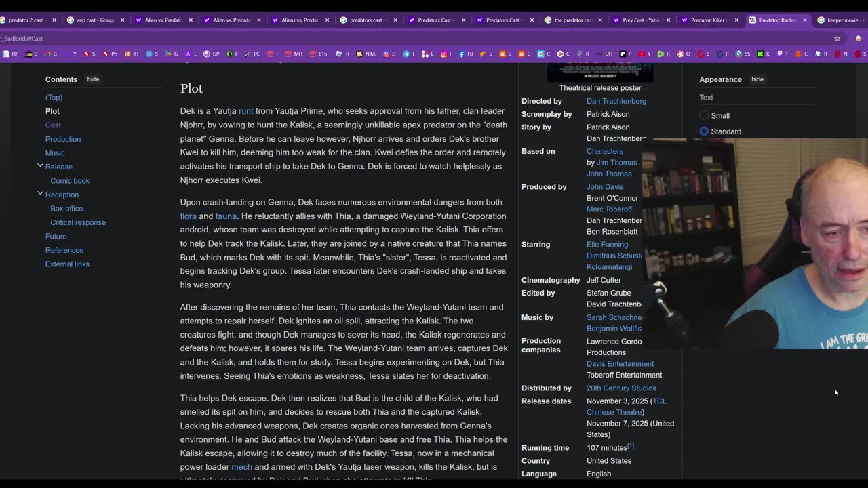Open the Google Play bookmark labeled G
Screen dimensions: 868x488
[172, 54]
